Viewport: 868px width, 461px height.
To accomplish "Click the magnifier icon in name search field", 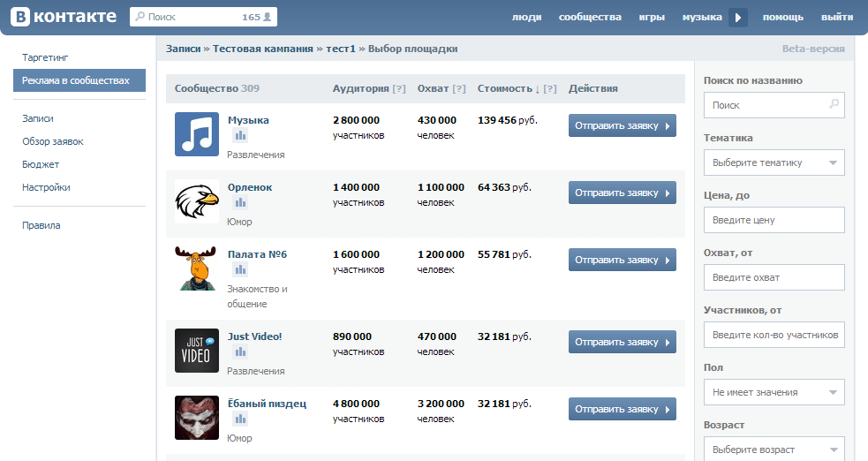I will [x=834, y=104].
